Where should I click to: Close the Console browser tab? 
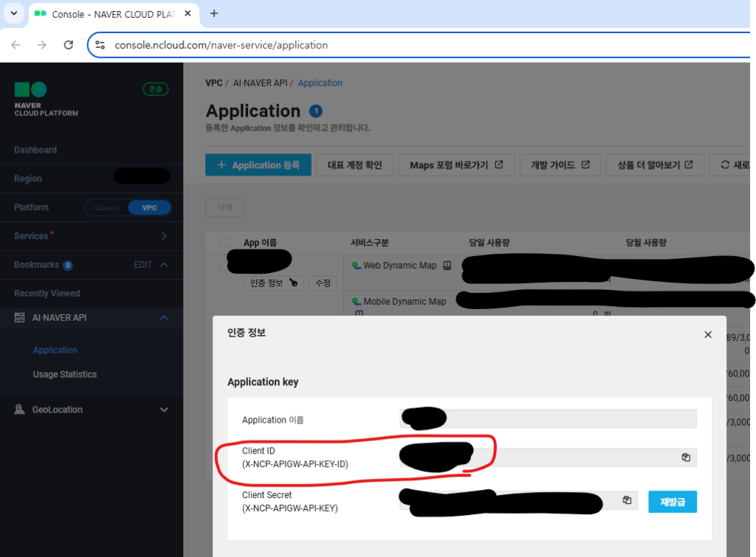click(x=188, y=13)
